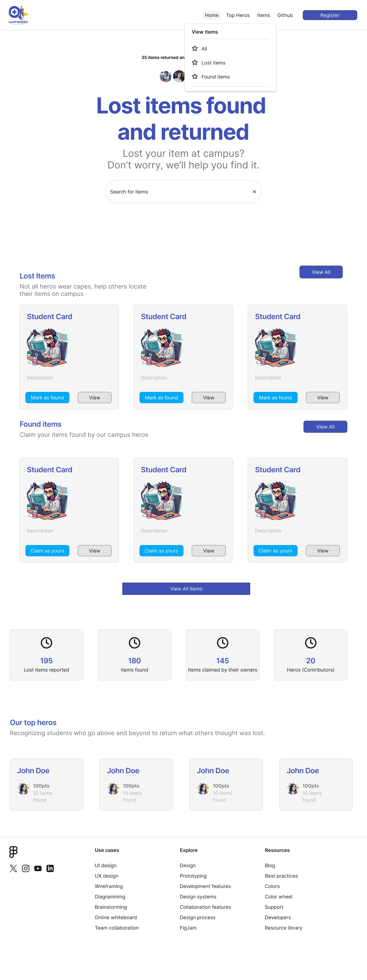Open the Instagram icon in footer
The width and height of the screenshot is (367, 980).
(25, 868)
